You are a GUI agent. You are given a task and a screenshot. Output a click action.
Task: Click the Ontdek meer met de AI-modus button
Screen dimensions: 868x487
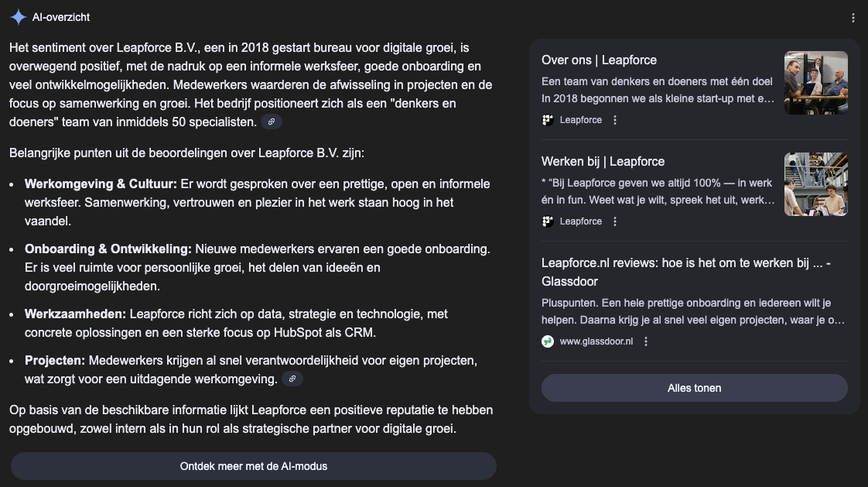(x=252, y=466)
